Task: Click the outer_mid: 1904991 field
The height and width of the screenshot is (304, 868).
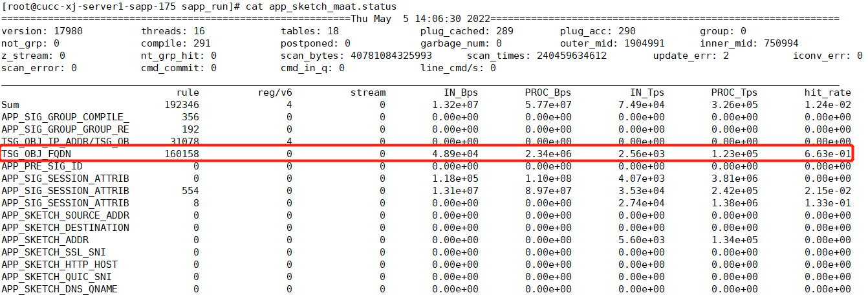Action: (x=612, y=43)
